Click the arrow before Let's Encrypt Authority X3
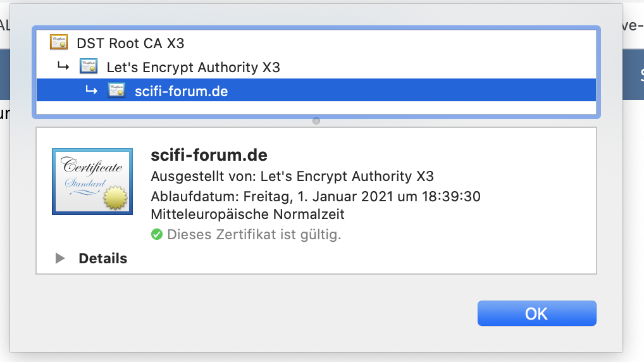This screenshot has height=362, width=644. tap(63, 66)
